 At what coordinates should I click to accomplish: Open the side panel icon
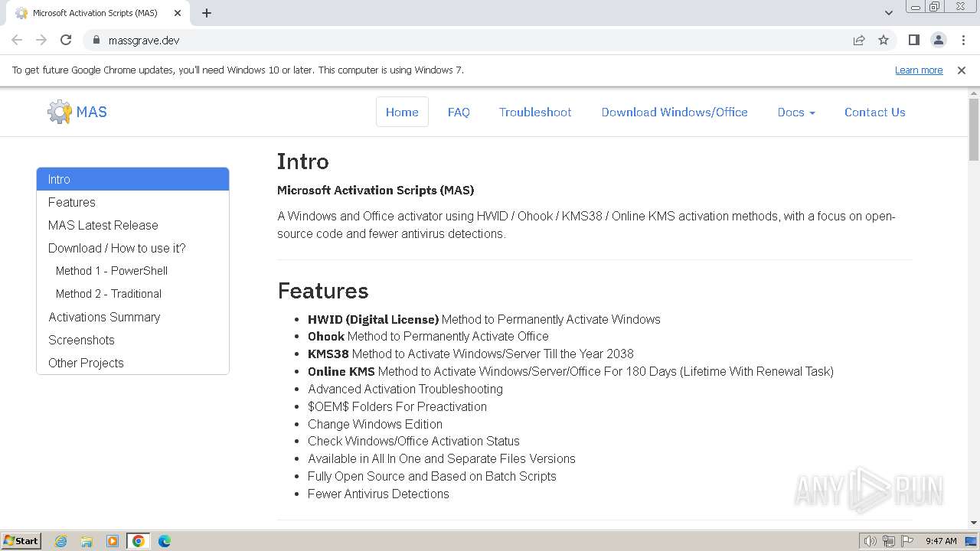click(x=913, y=40)
